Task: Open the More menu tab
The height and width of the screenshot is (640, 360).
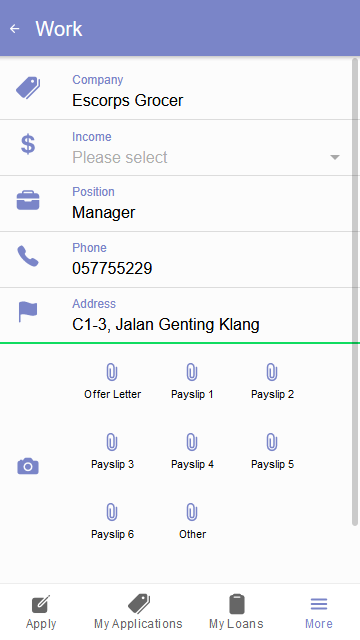Action: tap(319, 611)
